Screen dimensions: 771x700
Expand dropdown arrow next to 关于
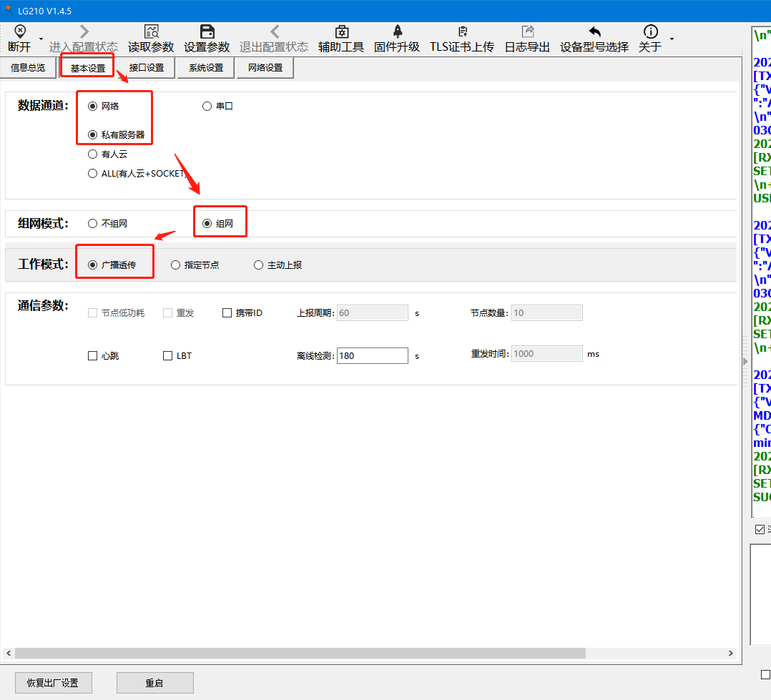672,39
